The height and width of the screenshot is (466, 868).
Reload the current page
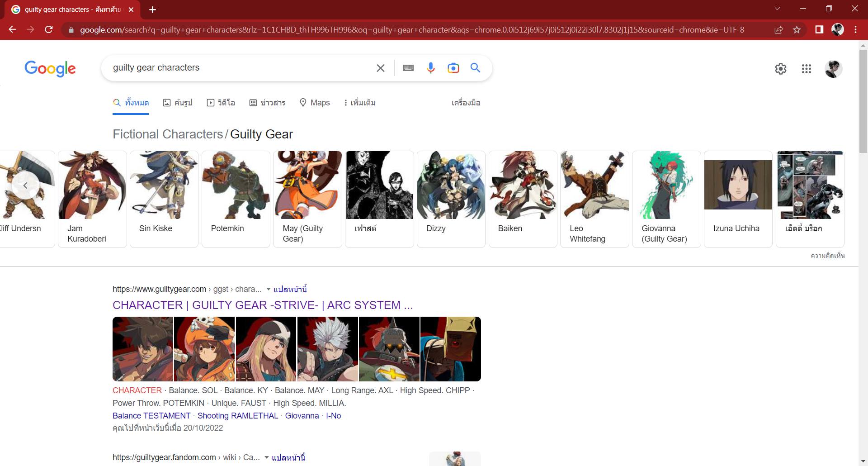[x=49, y=30]
